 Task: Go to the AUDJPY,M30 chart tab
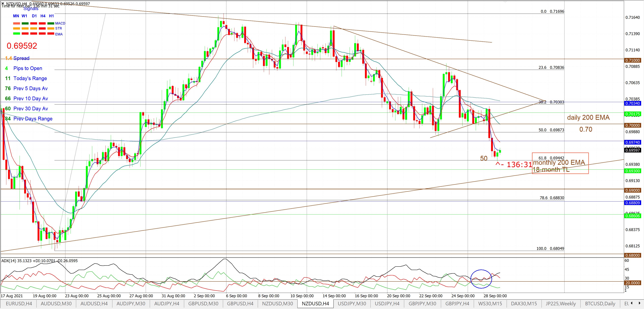click(x=131, y=303)
